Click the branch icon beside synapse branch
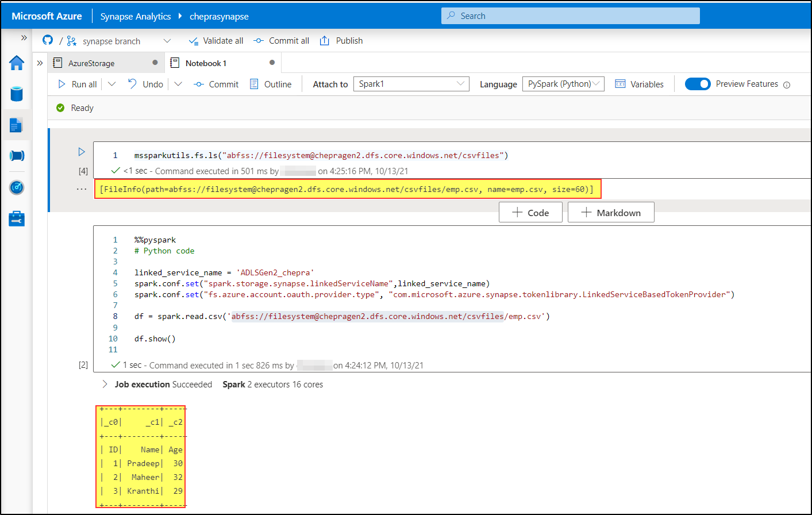The image size is (812, 515). pos(71,41)
